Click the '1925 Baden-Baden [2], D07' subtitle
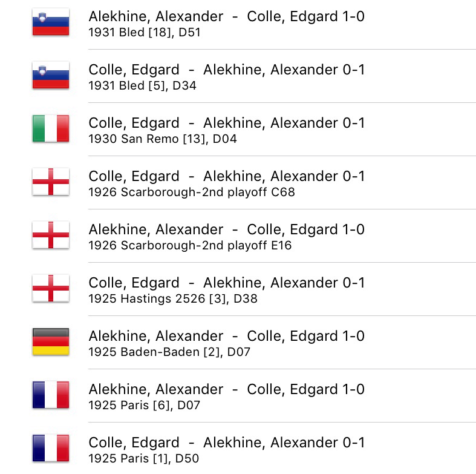This screenshot has height=474, width=476. pos(168,352)
